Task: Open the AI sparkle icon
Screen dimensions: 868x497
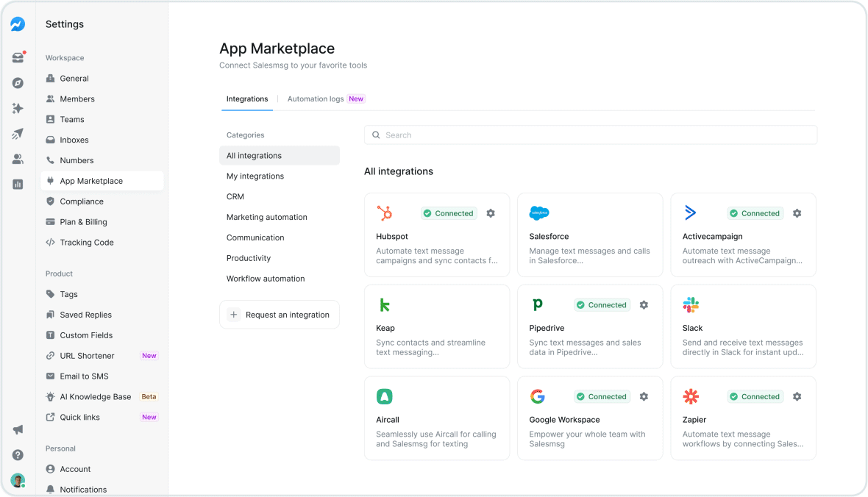Action: coord(18,109)
